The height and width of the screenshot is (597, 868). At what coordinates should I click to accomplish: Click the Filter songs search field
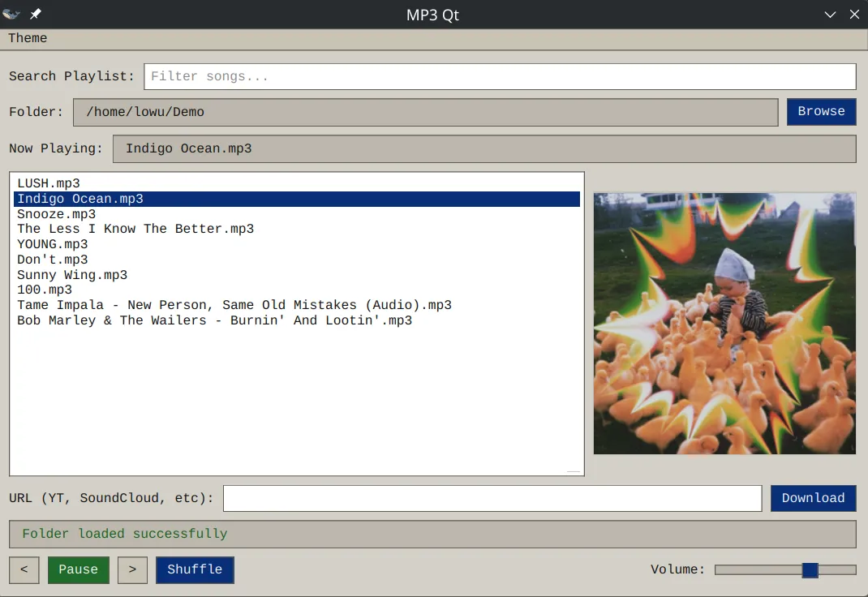point(499,76)
